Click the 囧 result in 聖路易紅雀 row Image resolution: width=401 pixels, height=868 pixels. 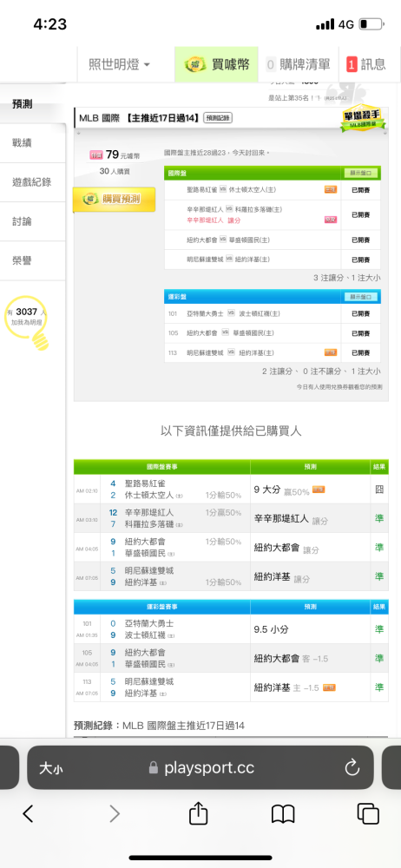(378, 490)
